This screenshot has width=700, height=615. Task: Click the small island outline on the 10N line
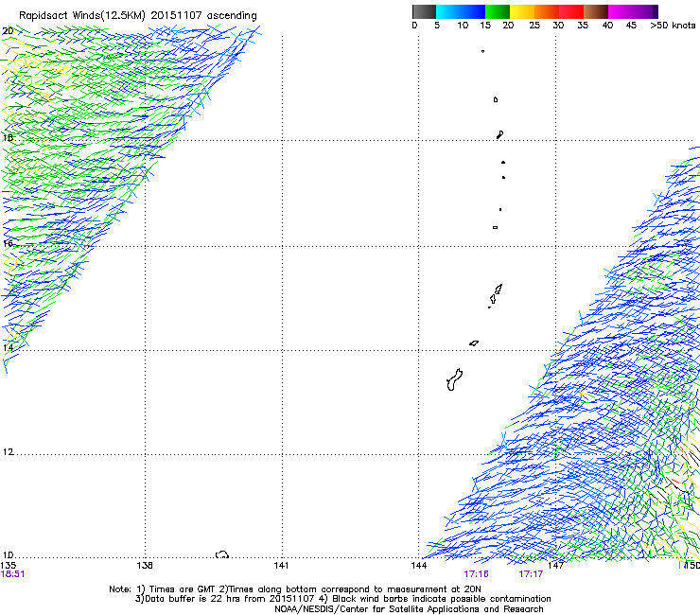pyautogui.click(x=222, y=554)
